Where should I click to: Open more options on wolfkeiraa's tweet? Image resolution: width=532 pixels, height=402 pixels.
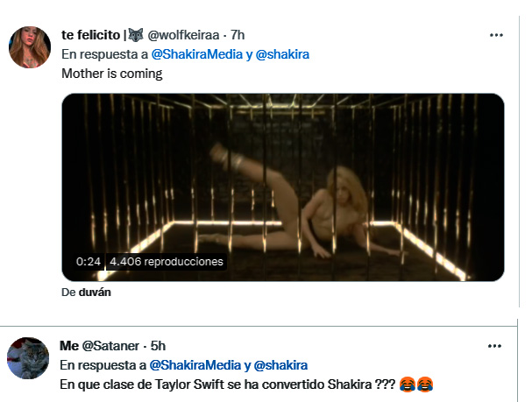pos(496,35)
